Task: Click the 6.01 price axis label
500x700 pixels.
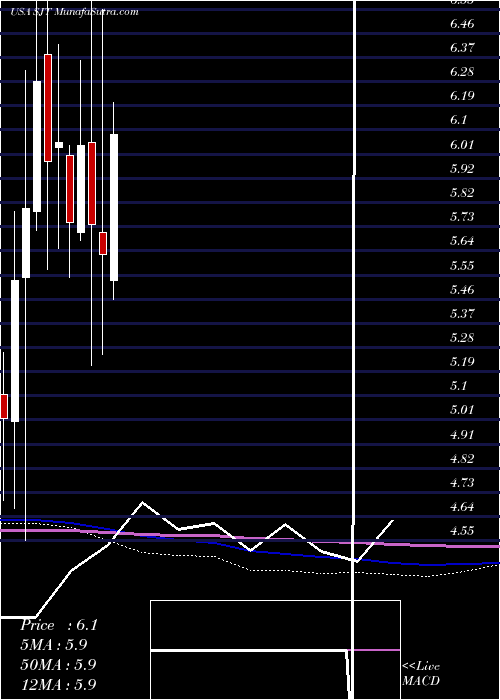Action: 462,145
